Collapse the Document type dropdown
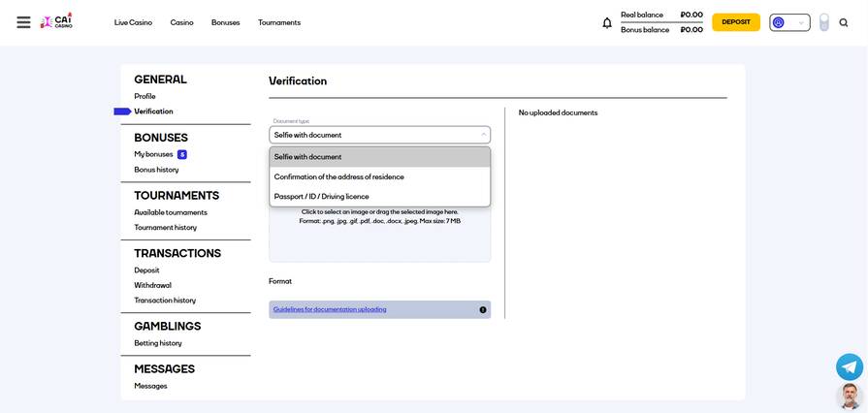 tap(483, 135)
